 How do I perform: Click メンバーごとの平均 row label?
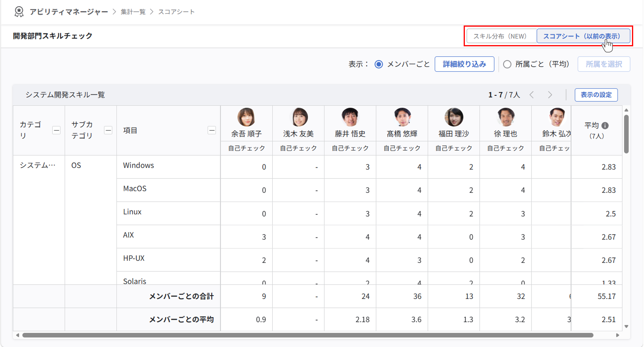tap(181, 319)
